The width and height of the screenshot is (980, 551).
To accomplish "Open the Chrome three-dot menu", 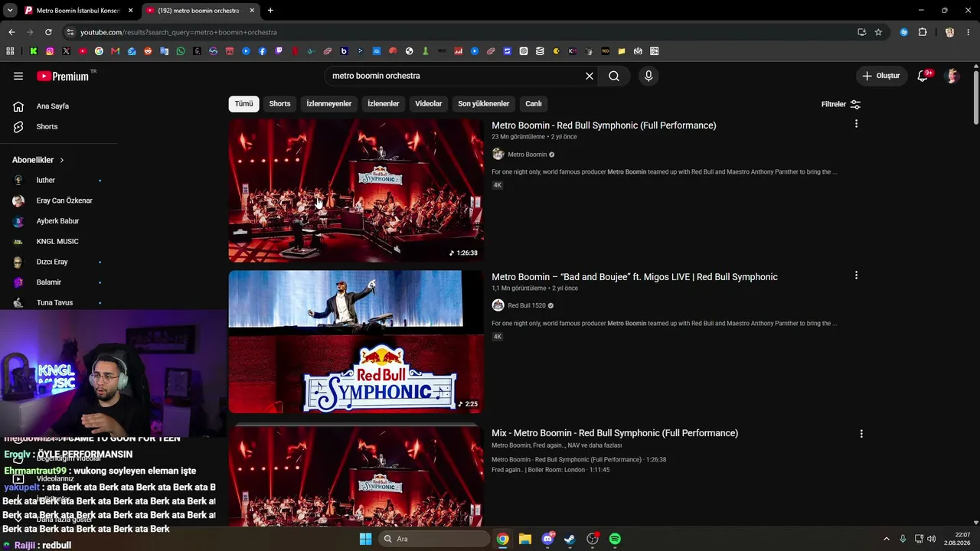I will click(969, 32).
